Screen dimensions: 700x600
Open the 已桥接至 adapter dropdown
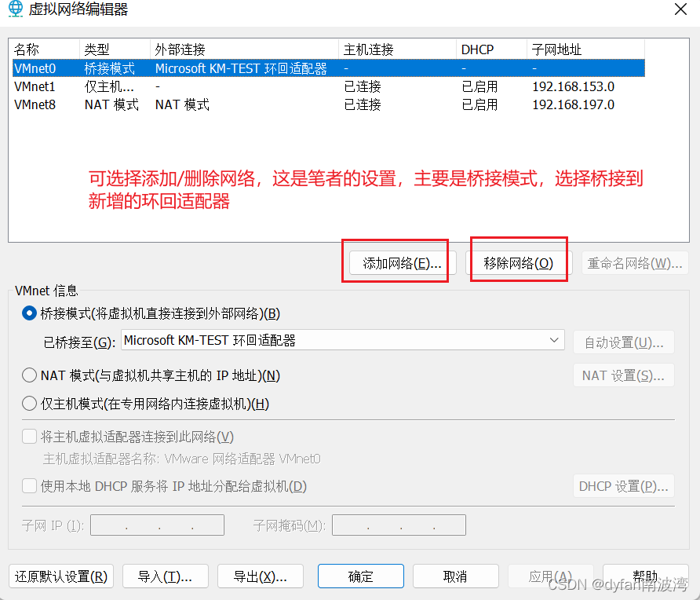(x=556, y=340)
